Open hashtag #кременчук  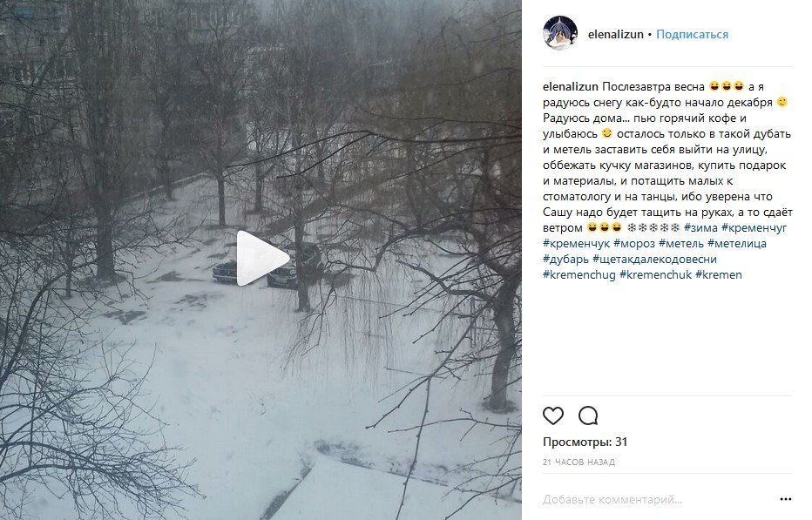click(577, 243)
